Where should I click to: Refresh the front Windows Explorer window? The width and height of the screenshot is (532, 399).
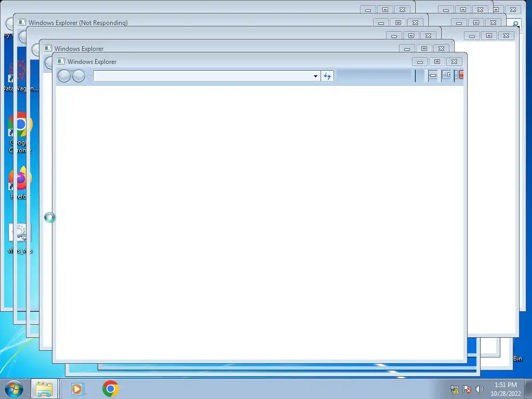click(327, 76)
